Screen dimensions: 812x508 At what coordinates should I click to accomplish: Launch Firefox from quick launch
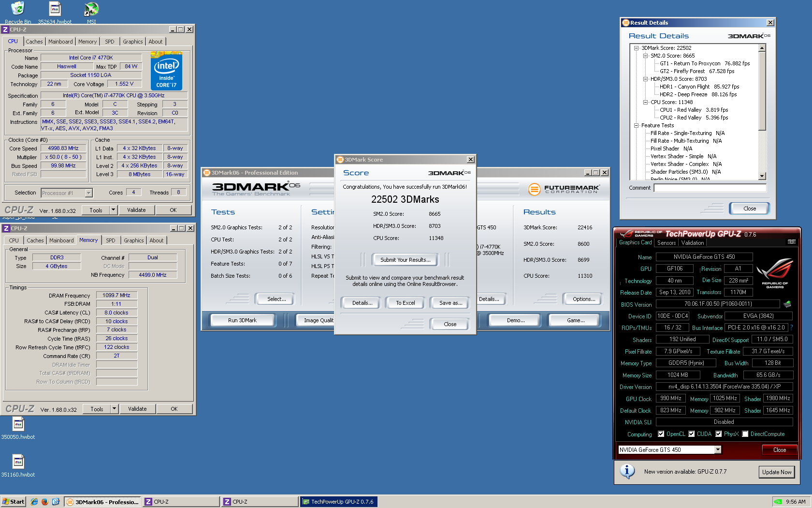coord(45,502)
